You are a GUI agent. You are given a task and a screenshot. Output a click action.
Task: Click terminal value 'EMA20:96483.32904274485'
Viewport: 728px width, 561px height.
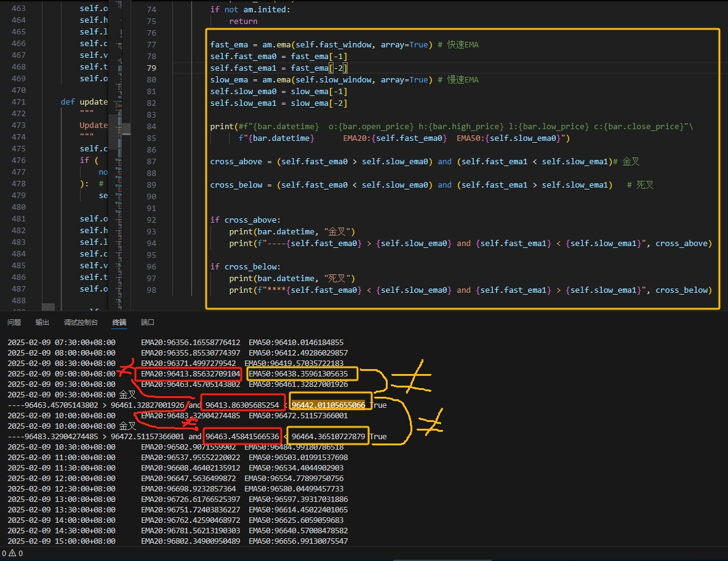pos(191,416)
